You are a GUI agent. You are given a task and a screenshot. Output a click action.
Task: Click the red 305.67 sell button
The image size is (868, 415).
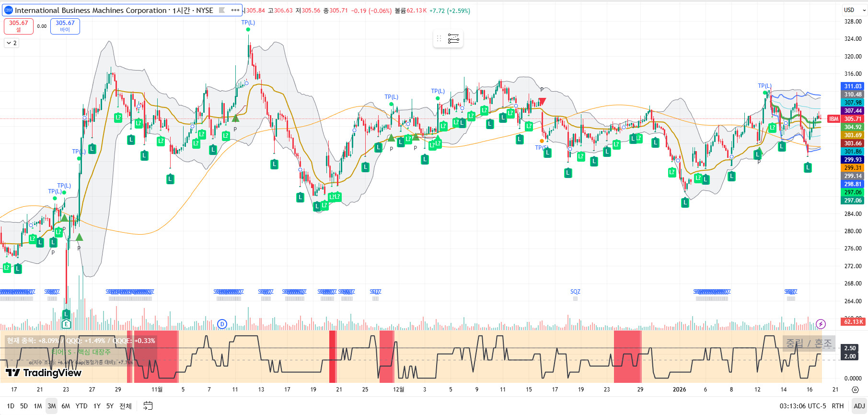click(19, 26)
